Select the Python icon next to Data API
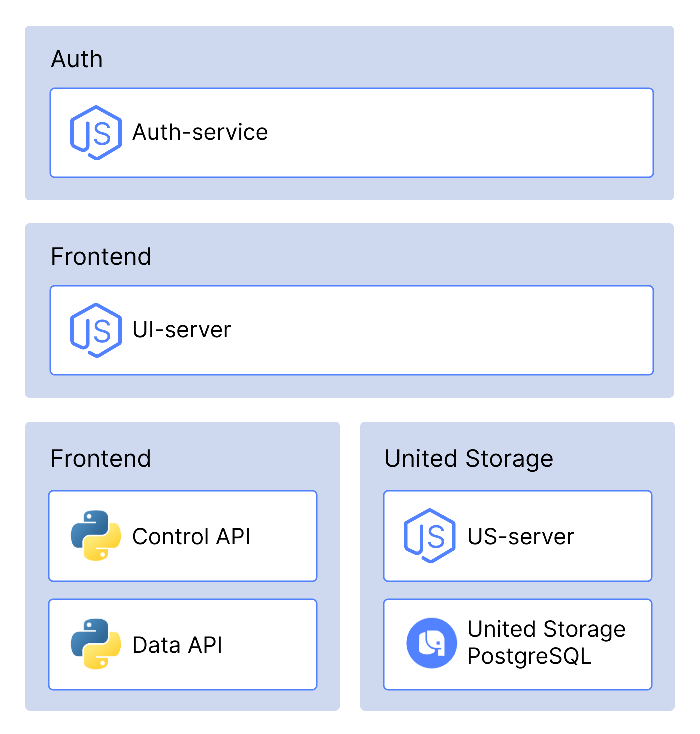The height and width of the screenshot is (734, 700). tap(96, 644)
